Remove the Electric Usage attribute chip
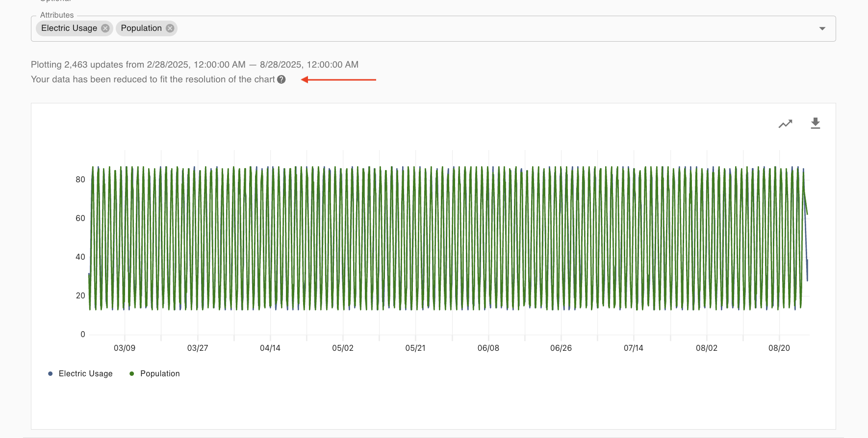 tap(105, 28)
